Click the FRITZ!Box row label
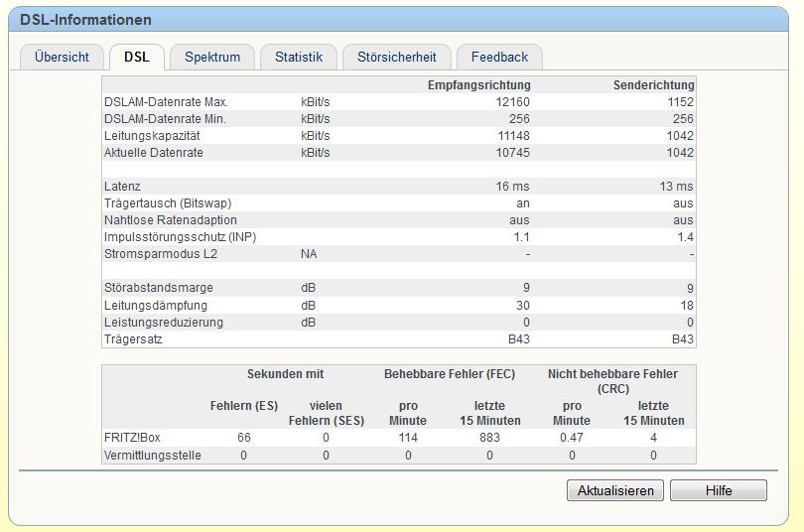This screenshot has height=532, width=804. 134,438
